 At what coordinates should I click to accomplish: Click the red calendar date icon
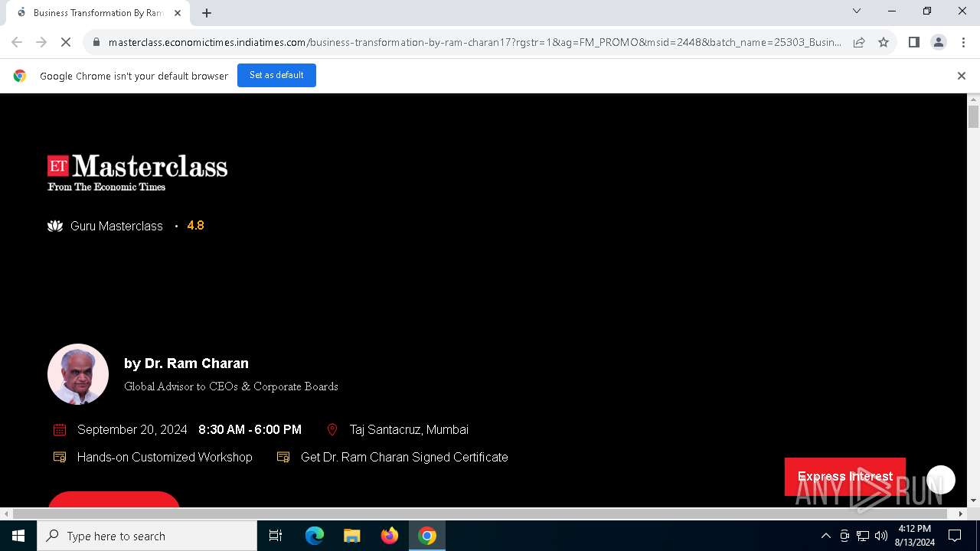[60, 430]
